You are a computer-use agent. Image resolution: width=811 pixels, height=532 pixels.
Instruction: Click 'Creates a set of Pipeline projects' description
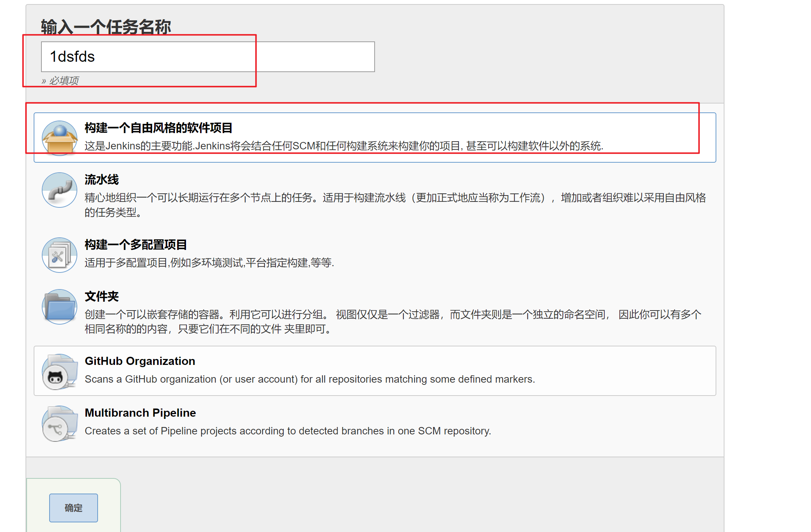(288, 431)
